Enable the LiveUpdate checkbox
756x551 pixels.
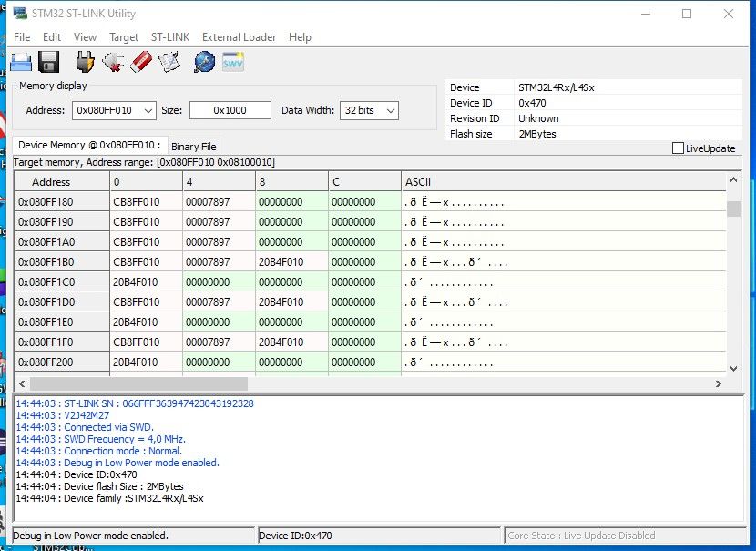coord(678,148)
